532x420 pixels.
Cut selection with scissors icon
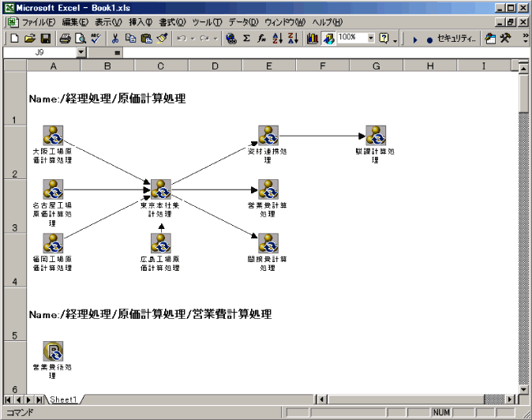point(115,39)
